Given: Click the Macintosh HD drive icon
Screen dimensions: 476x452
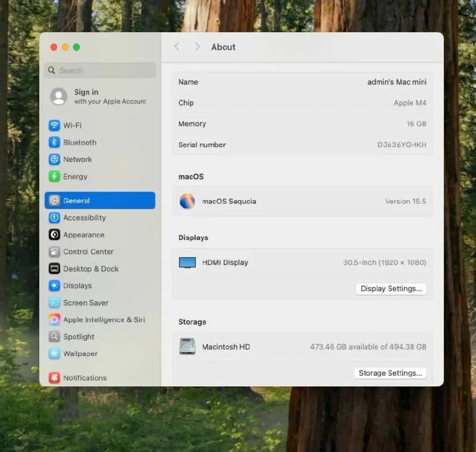Looking at the screenshot, I should (x=187, y=346).
